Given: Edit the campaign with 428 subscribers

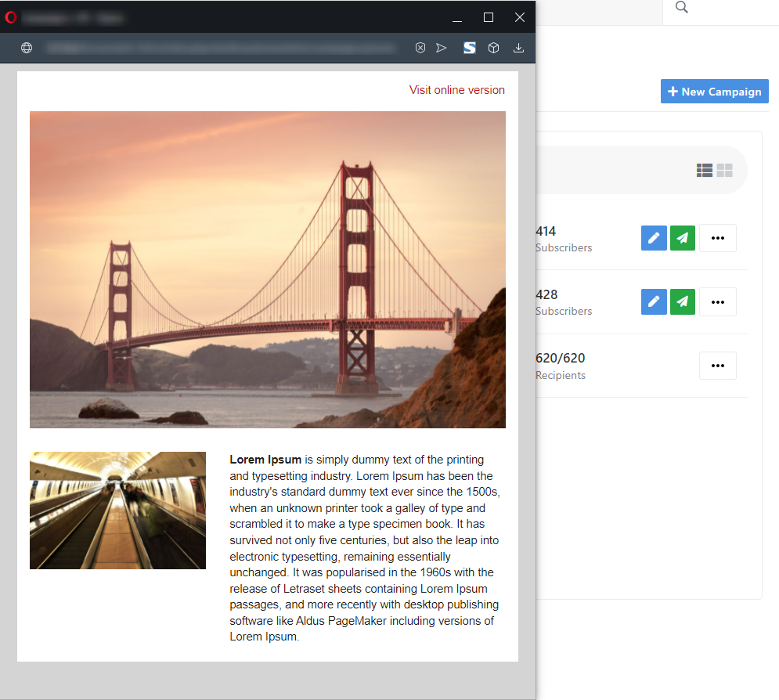Looking at the screenshot, I should 654,301.
